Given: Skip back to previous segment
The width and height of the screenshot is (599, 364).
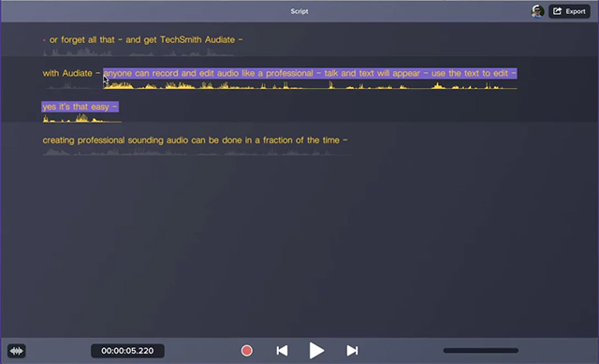Looking at the screenshot, I should 282,351.
